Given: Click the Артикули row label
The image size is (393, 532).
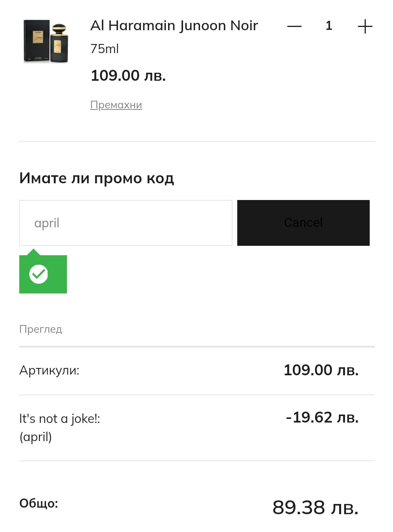Looking at the screenshot, I should coord(49,371).
